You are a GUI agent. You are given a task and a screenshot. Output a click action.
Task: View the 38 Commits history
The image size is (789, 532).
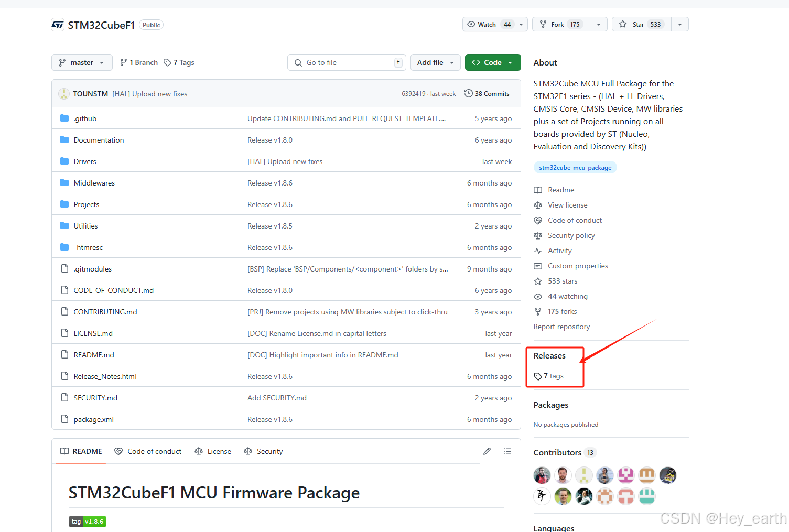pyautogui.click(x=487, y=94)
